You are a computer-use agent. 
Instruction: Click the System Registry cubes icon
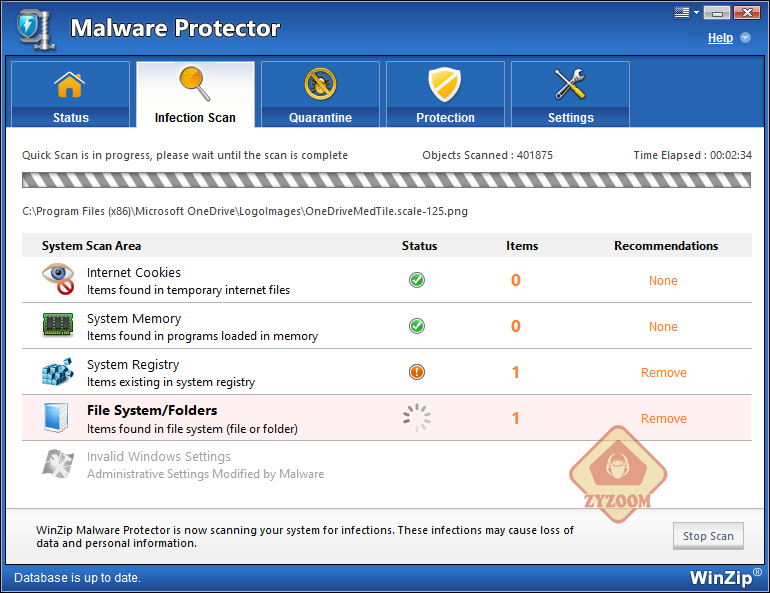coord(58,371)
